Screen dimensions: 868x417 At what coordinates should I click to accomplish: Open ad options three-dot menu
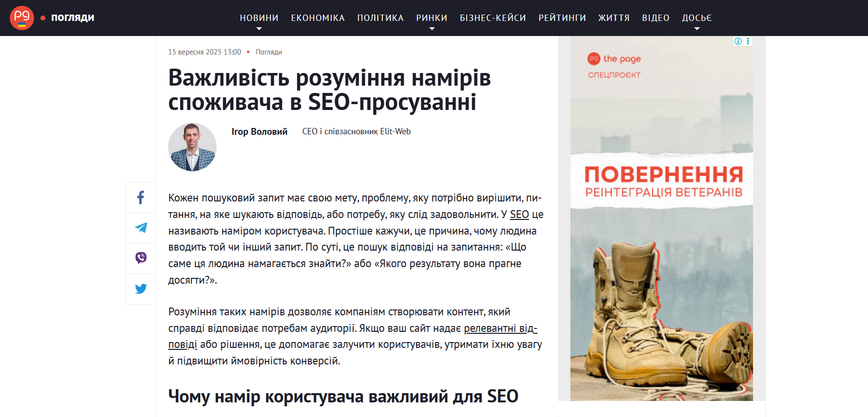748,41
